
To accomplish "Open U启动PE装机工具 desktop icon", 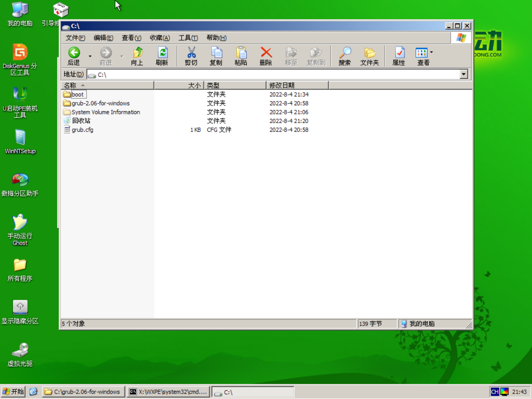I will (20, 102).
